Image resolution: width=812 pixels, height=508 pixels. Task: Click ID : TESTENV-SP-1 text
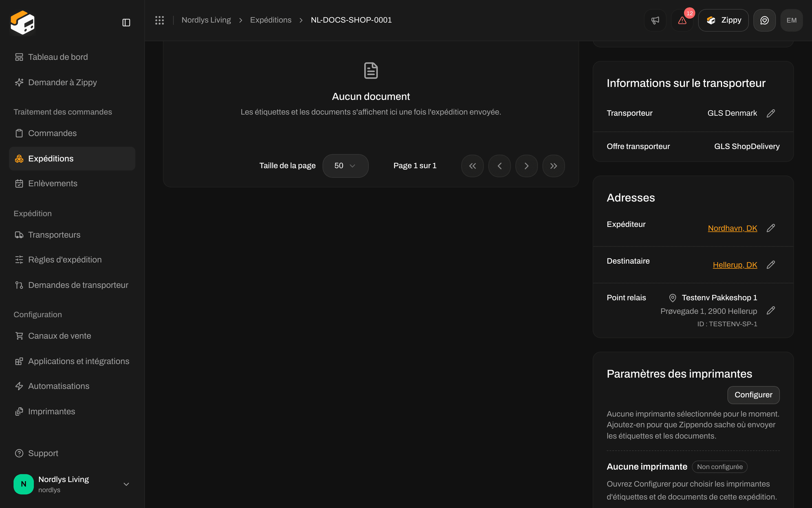point(727,324)
